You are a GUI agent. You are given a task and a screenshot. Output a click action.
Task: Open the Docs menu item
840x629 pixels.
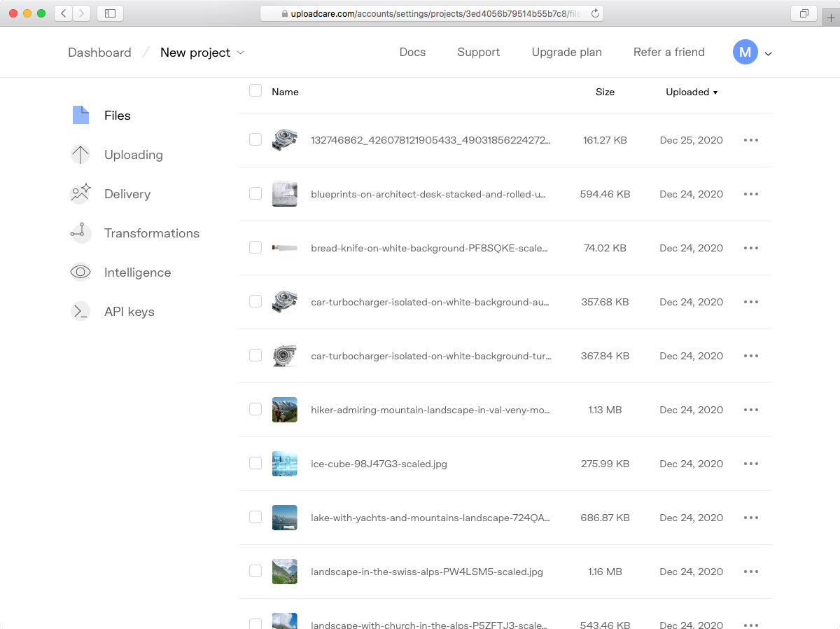tap(412, 52)
